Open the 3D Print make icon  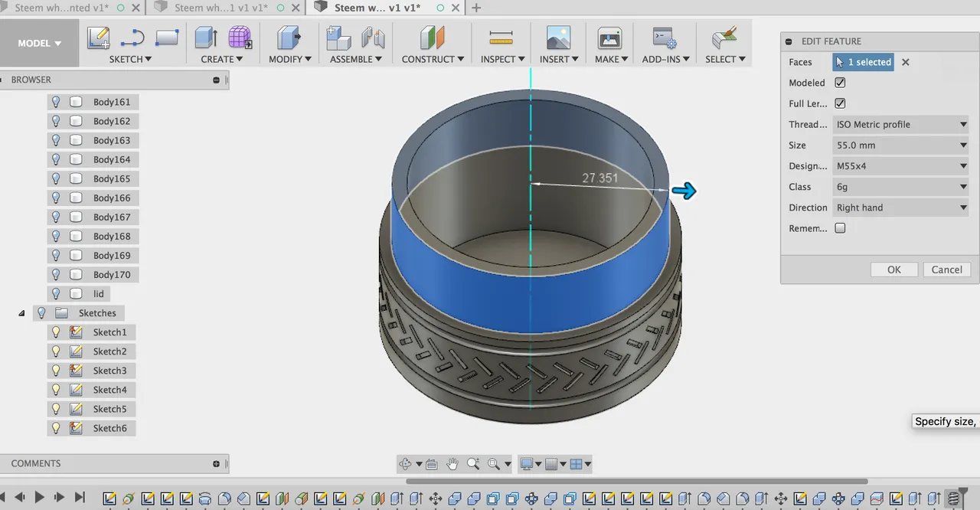(609, 38)
